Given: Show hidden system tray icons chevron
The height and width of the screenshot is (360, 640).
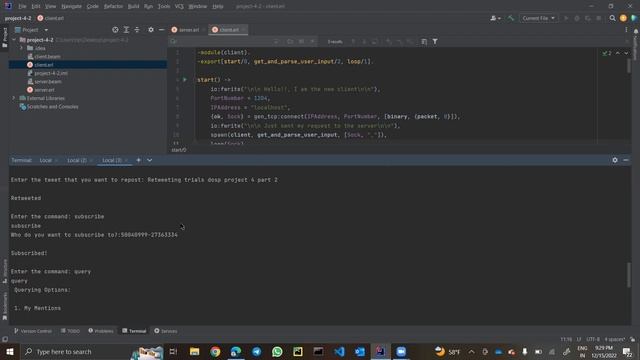Looking at the screenshot, I should [471, 351].
